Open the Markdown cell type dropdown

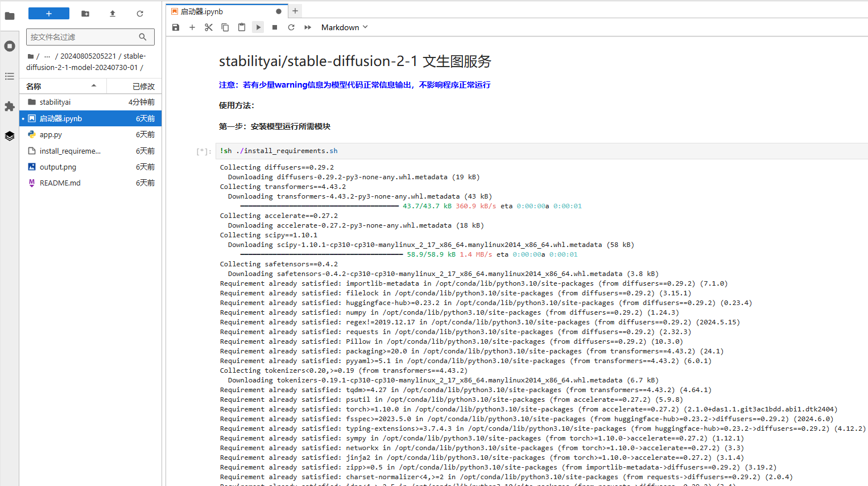345,27
